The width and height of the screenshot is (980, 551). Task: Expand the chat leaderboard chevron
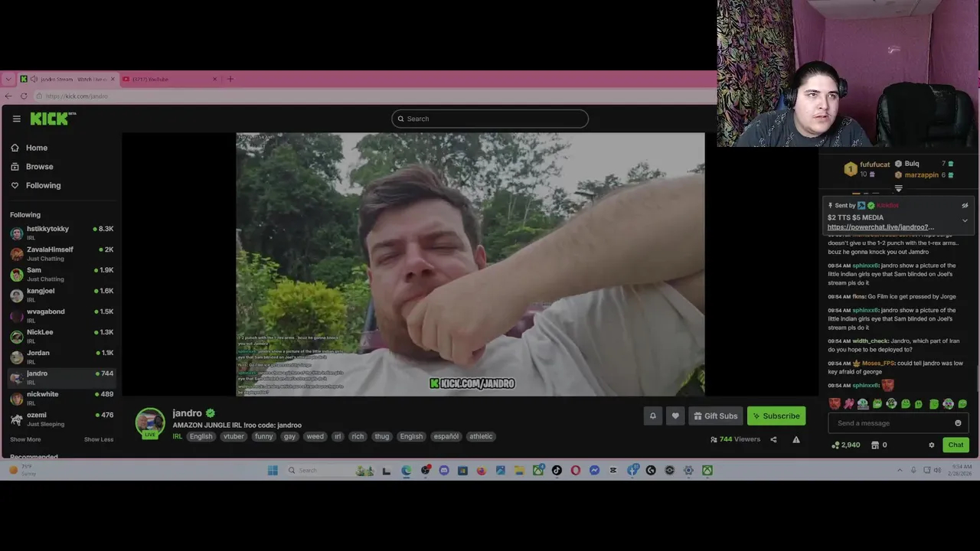tap(899, 188)
